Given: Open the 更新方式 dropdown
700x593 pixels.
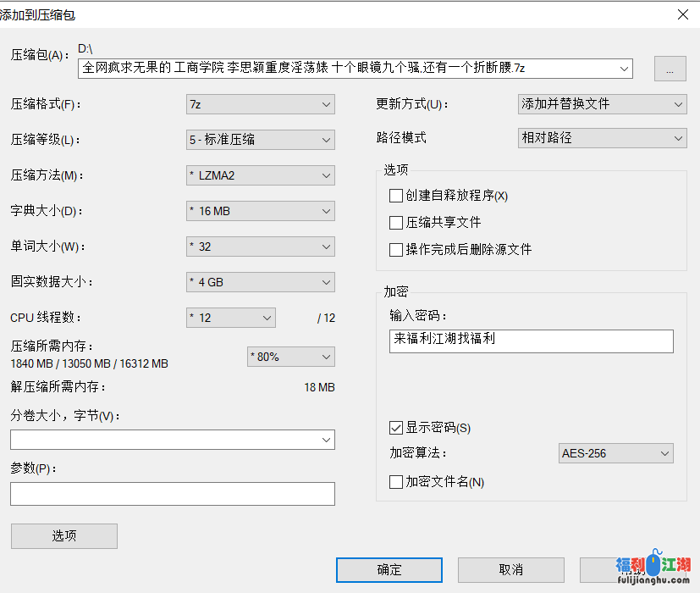Looking at the screenshot, I should (601, 104).
